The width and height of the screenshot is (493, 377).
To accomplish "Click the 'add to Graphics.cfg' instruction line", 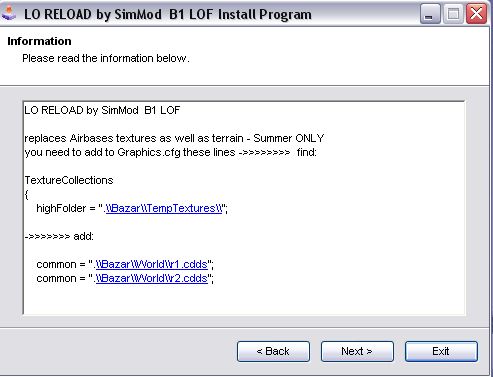I will pos(170,152).
